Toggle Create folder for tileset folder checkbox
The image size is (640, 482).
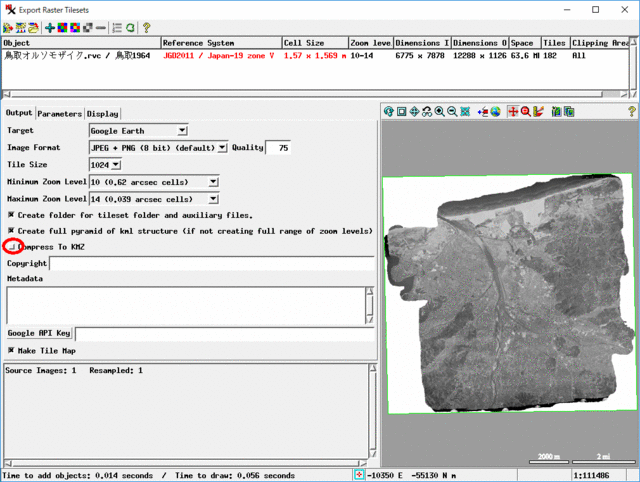click(11, 215)
